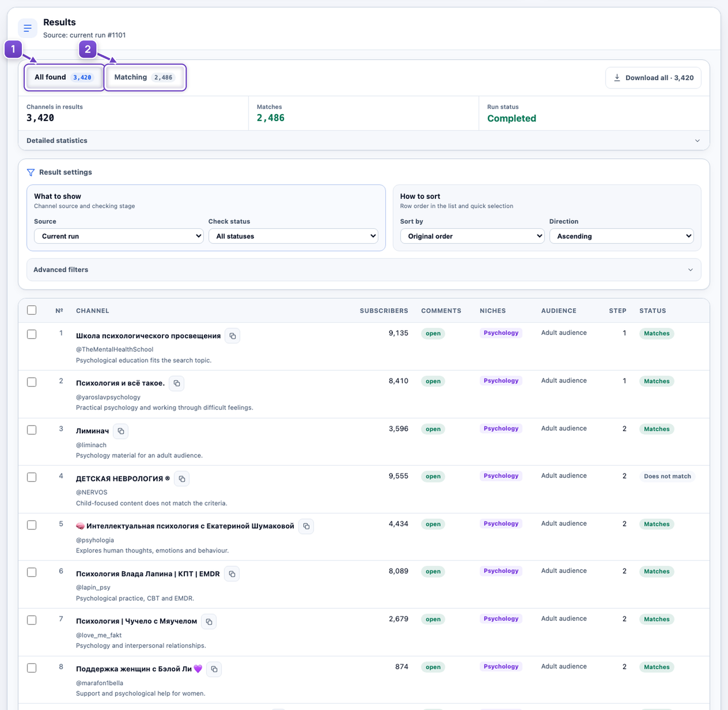Image resolution: width=728 pixels, height=710 pixels.
Task: Select the checkbox for @TheMentalHealthSchool row
Action: [32, 334]
